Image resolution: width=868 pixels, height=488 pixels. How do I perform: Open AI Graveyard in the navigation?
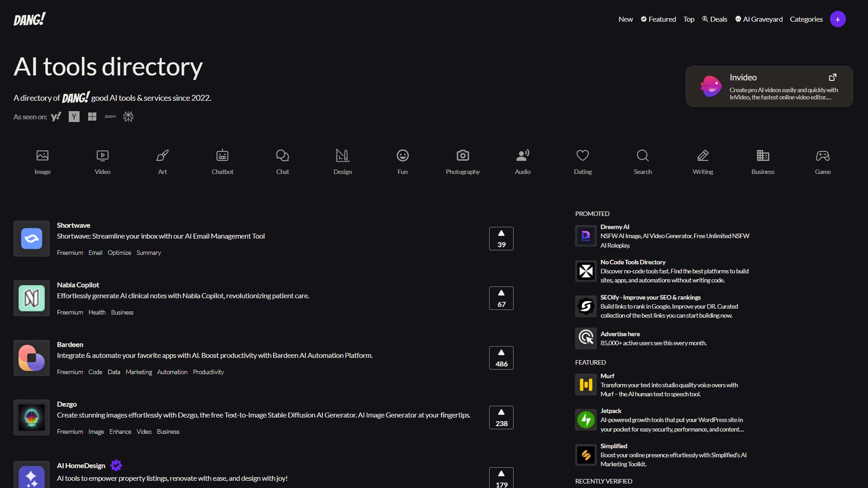tap(759, 19)
